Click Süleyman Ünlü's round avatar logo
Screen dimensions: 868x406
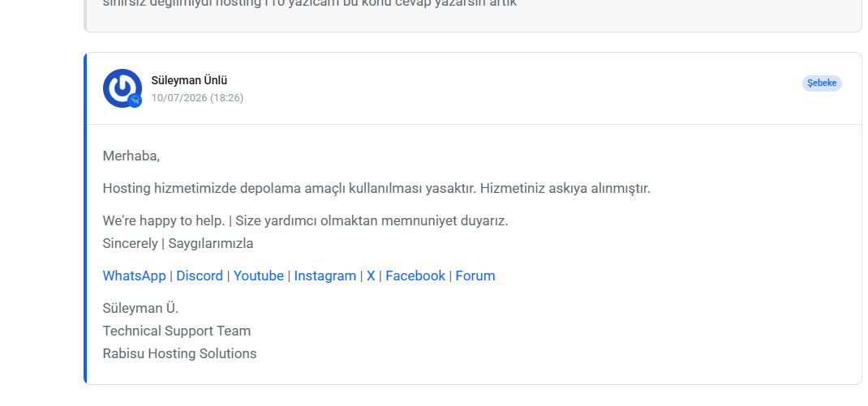(122, 88)
